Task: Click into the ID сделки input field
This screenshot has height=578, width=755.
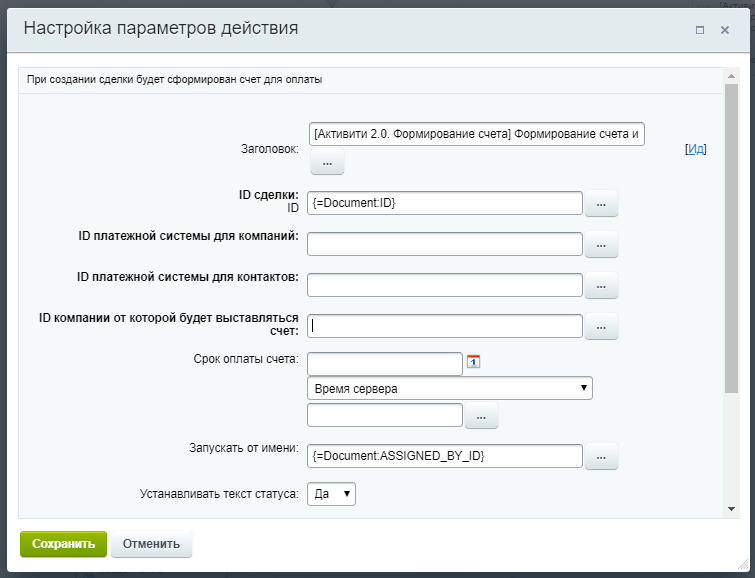Action: 445,203
